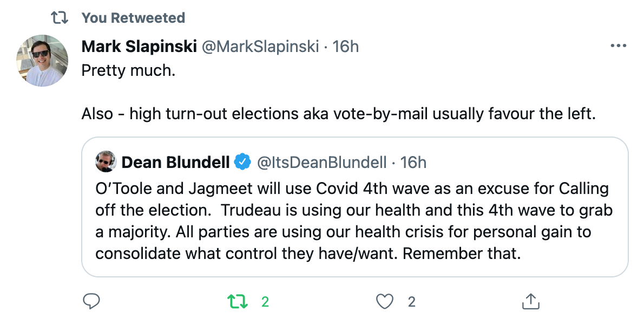The height and width of the screenshot is (324, 644).
Task: Click the @MarkSlapinski handle
Action: point(260,47)
